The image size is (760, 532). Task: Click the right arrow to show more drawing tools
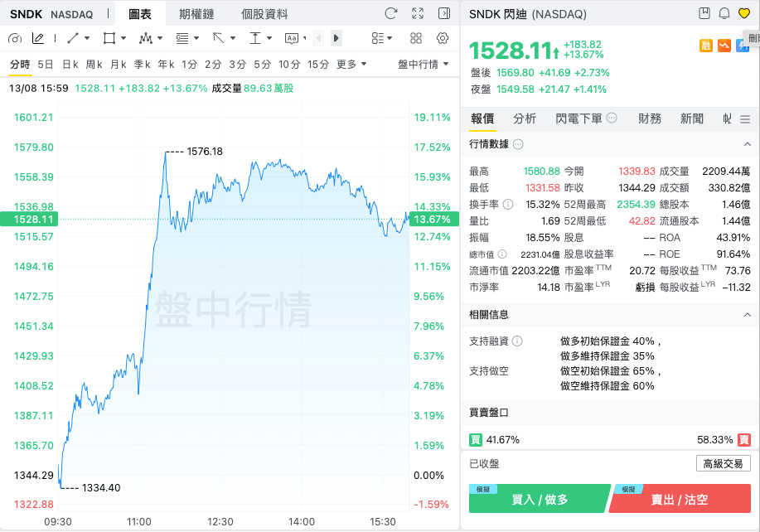[336, 38]
